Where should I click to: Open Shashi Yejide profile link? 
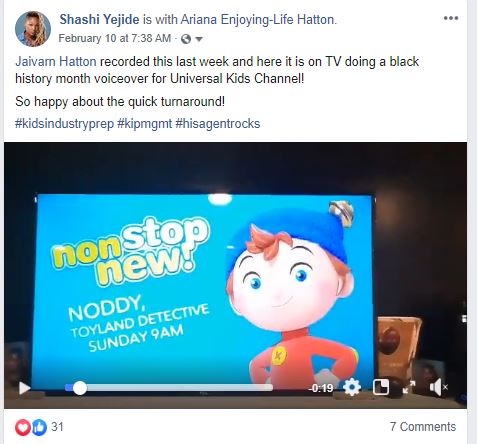[99, 19]
